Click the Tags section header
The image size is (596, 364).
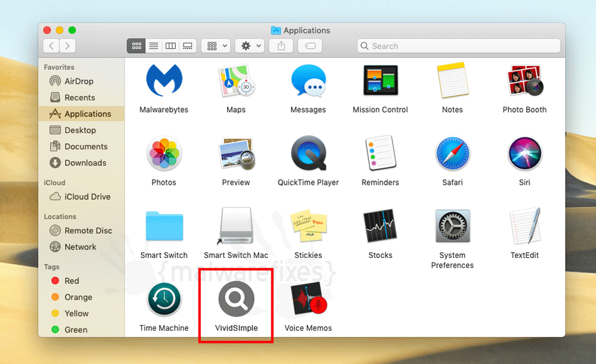pos(51,267)
